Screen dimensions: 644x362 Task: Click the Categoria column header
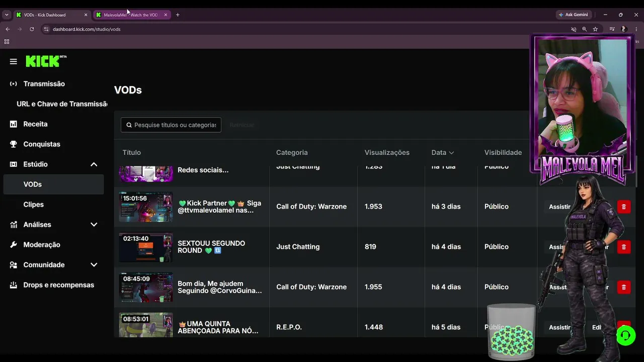292,152
